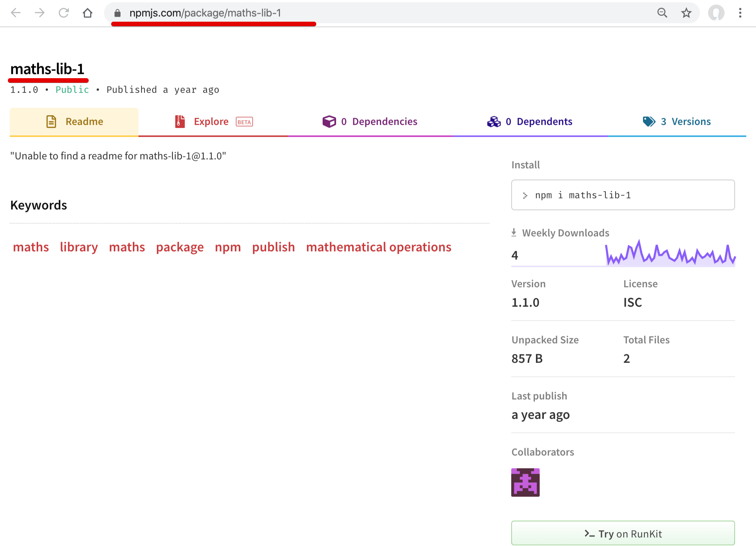The height and width of the screenshot is (546, 756).
Task: Open the browser profile avatar icon
Action: point(716,13)
